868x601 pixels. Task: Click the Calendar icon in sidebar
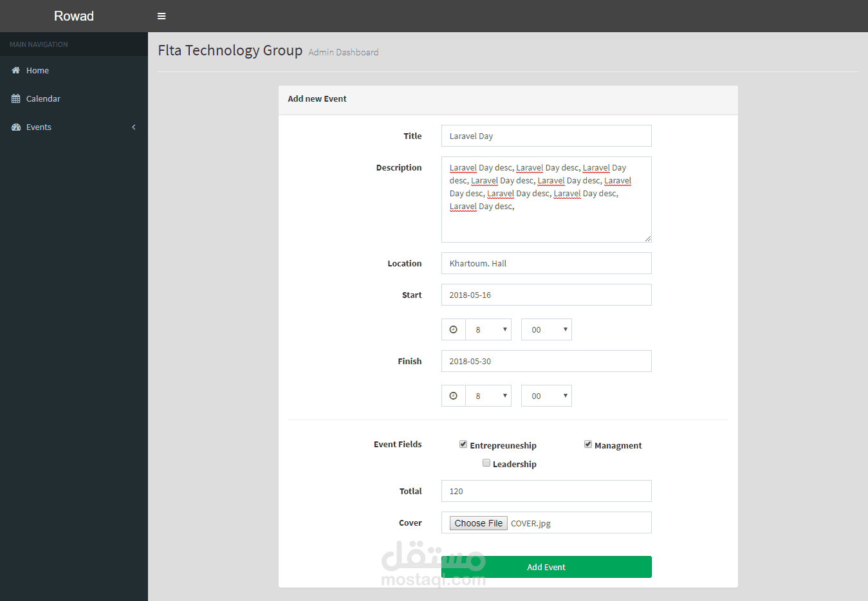tap(15, 98)
